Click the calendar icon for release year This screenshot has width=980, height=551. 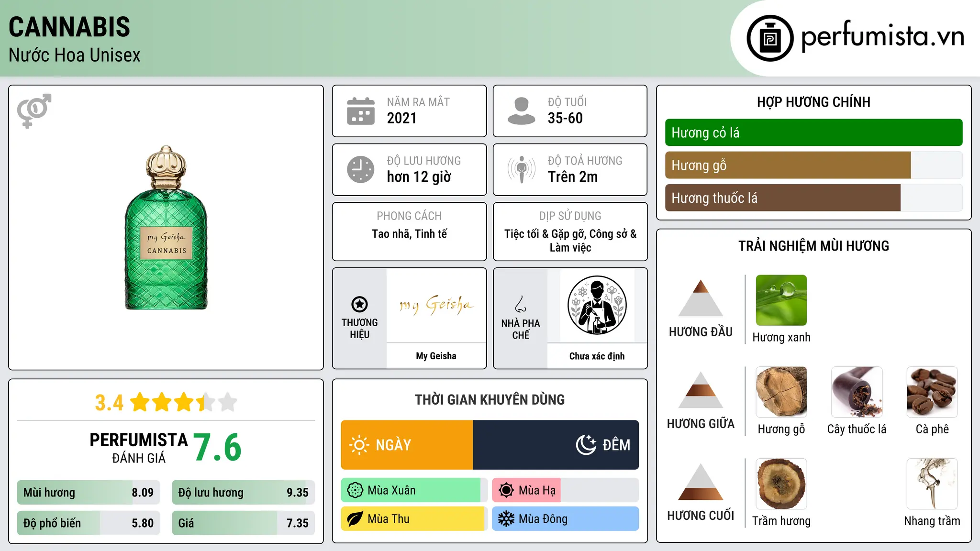coord(361,111)
